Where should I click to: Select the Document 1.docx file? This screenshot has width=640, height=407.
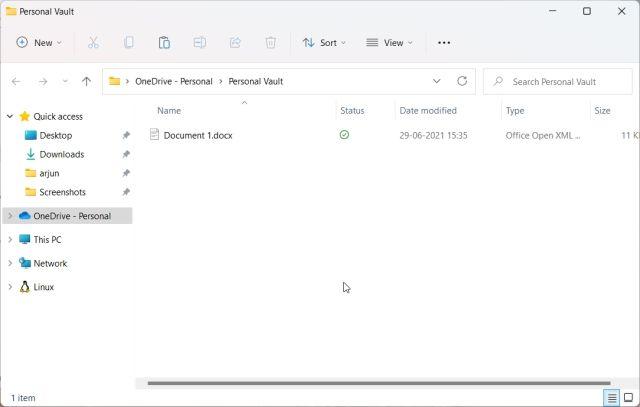pyautogui.click(x=198, y=135)
